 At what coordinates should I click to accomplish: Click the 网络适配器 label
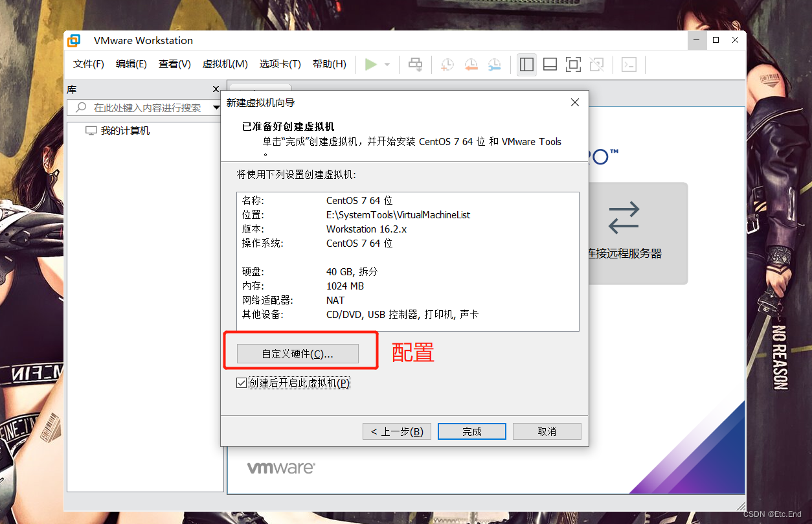pyautogui.click(x=267, y=301)
